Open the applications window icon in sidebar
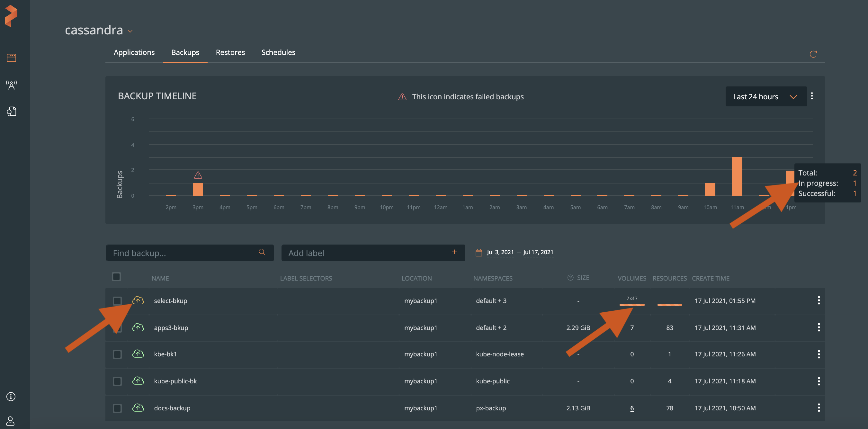Image resolution: width=868 pixels, height=429 pixels. click(x=11, y=58)
